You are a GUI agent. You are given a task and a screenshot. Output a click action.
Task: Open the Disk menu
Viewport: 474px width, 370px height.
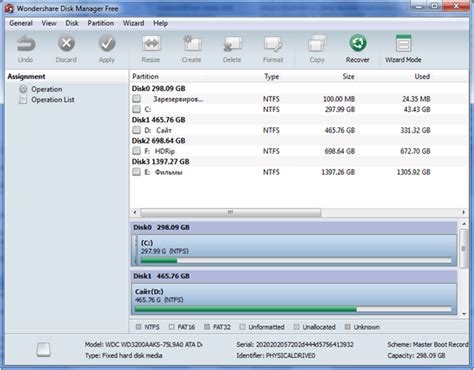72,23
